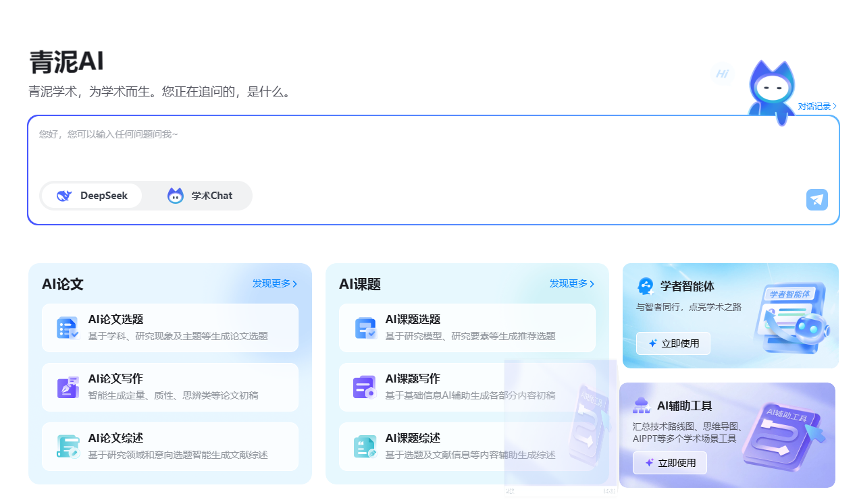The image size is (857, 504).
Task: Click the AI课题综述 tool icon
Action: (365, 447)
